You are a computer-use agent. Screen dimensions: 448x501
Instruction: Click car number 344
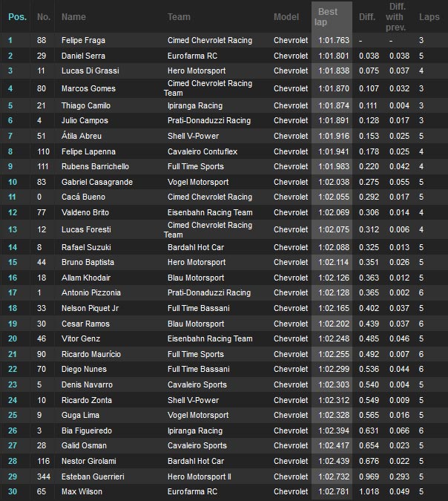pos(44,477)
